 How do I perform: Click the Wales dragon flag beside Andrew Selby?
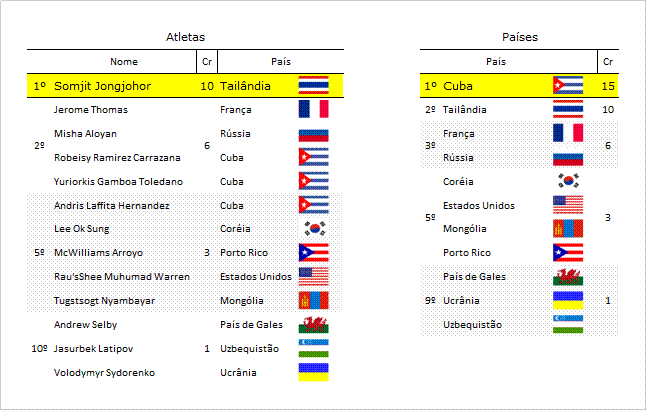coord(314,325)
